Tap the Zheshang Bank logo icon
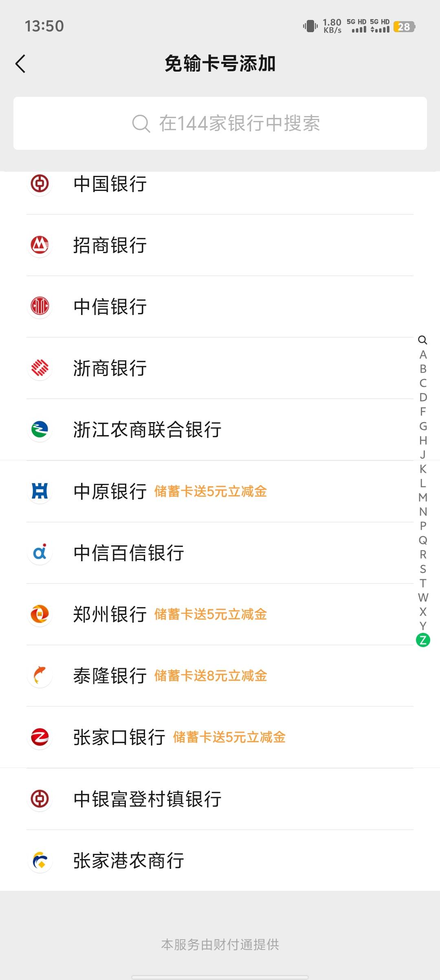440x980 pixels. click(40, 368)
